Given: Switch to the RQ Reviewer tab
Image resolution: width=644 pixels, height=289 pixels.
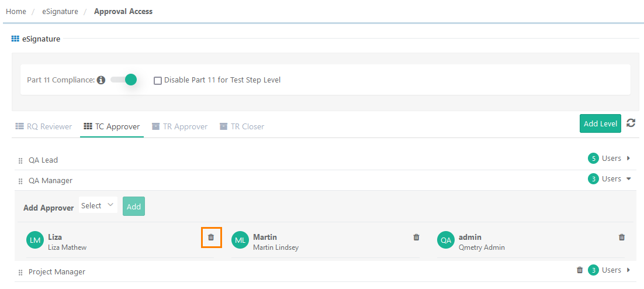Looking at the screenshot, I should (44, 126).
